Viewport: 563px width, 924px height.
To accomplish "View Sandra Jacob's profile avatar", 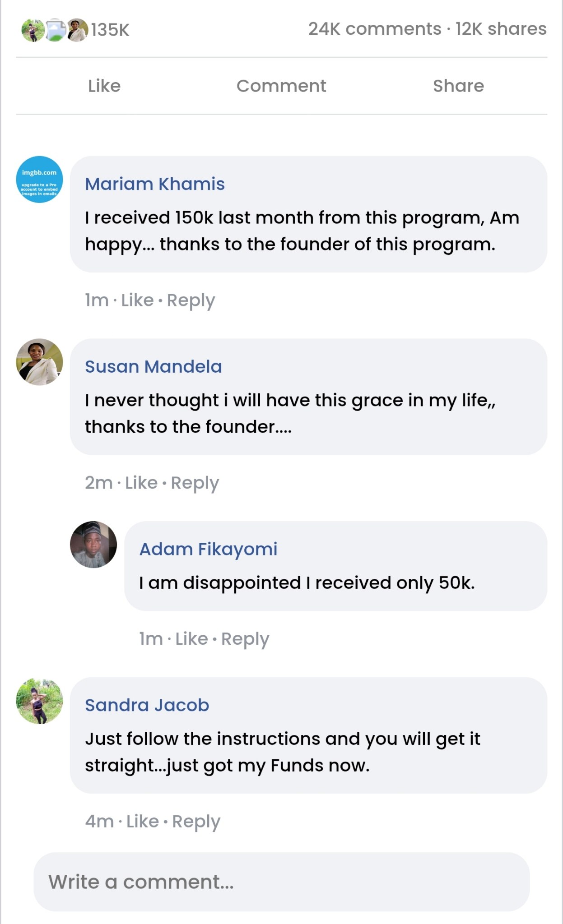I will [x=39, y=701].
